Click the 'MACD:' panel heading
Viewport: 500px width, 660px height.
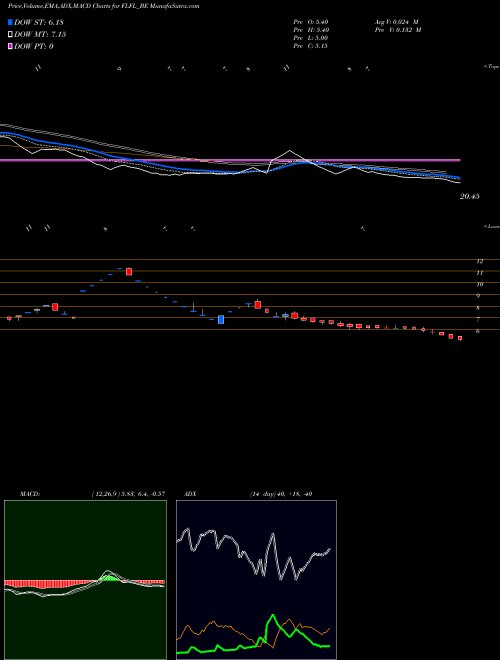tap(30, 494)
